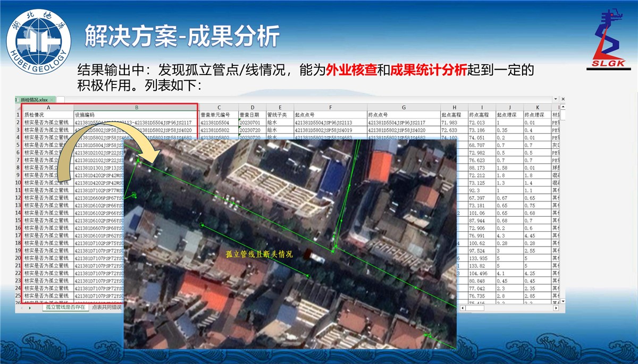Image resolution: width=638 pixels, height=364 pixels.
Task: Click the red text 成果统计分析
Action: click(x=429, y=70)
